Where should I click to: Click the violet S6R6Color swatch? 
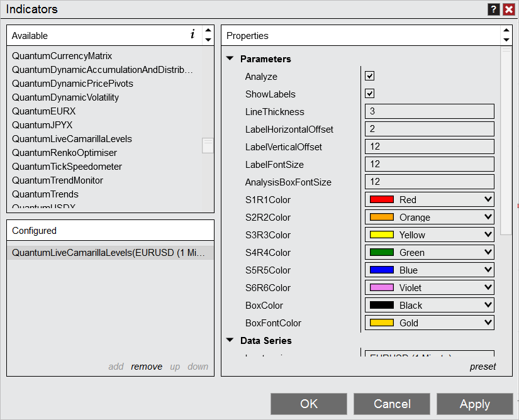click(382, 287)
